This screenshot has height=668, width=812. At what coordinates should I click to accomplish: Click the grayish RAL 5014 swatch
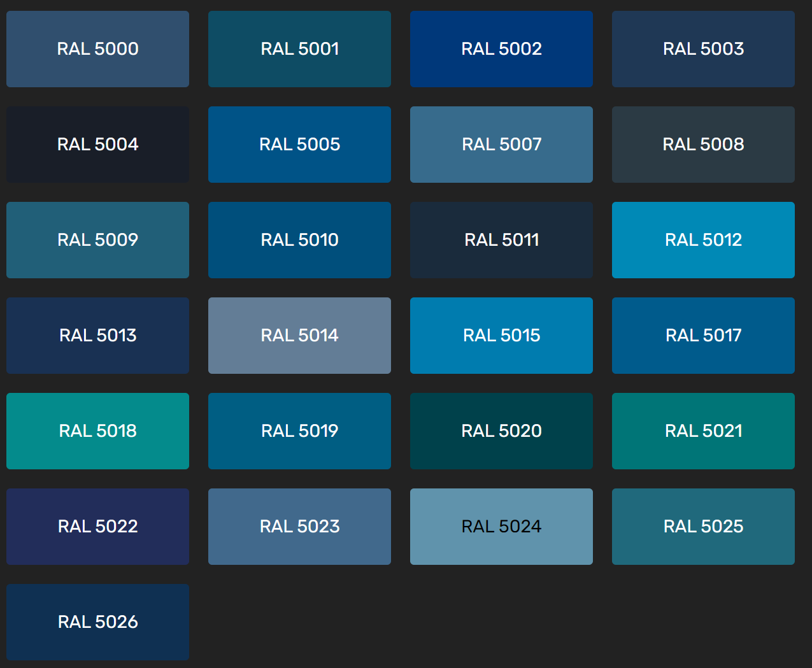pyautogui.click(x=299, y=336)
